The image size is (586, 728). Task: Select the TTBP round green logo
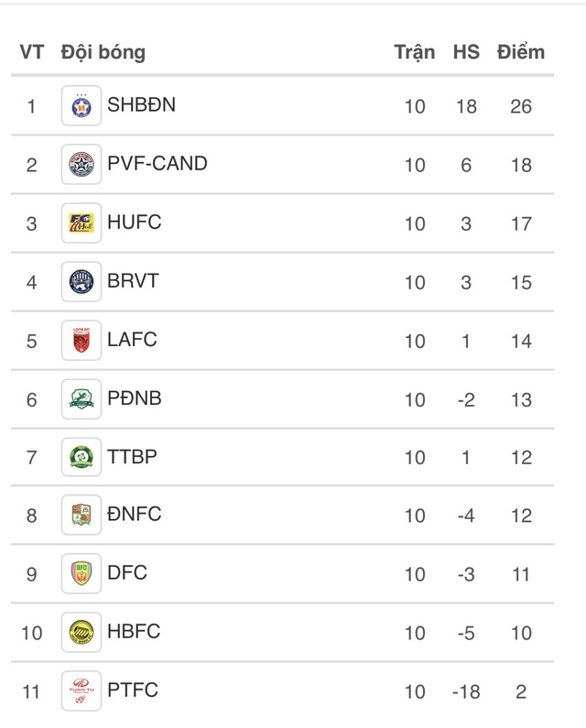tap(81, 457)
